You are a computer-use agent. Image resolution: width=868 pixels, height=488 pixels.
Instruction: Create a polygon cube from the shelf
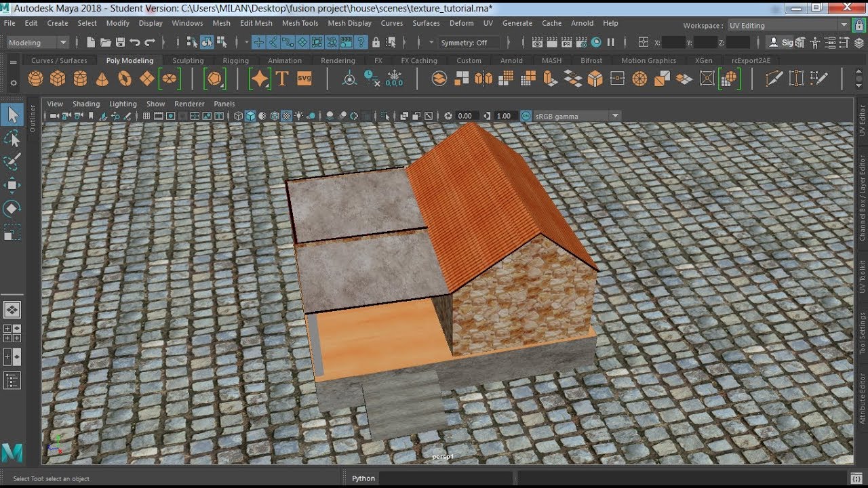pos(58,79)
